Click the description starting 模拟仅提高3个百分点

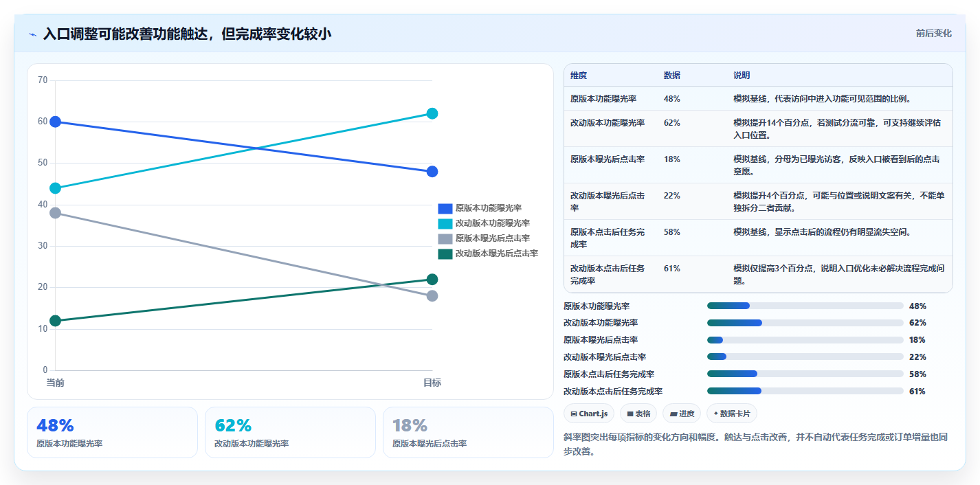839,275
